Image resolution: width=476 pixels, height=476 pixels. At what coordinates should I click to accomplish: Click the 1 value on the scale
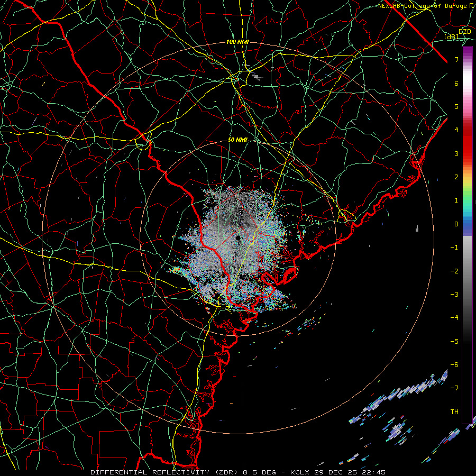pyautogui.click(x=456, y=200)
